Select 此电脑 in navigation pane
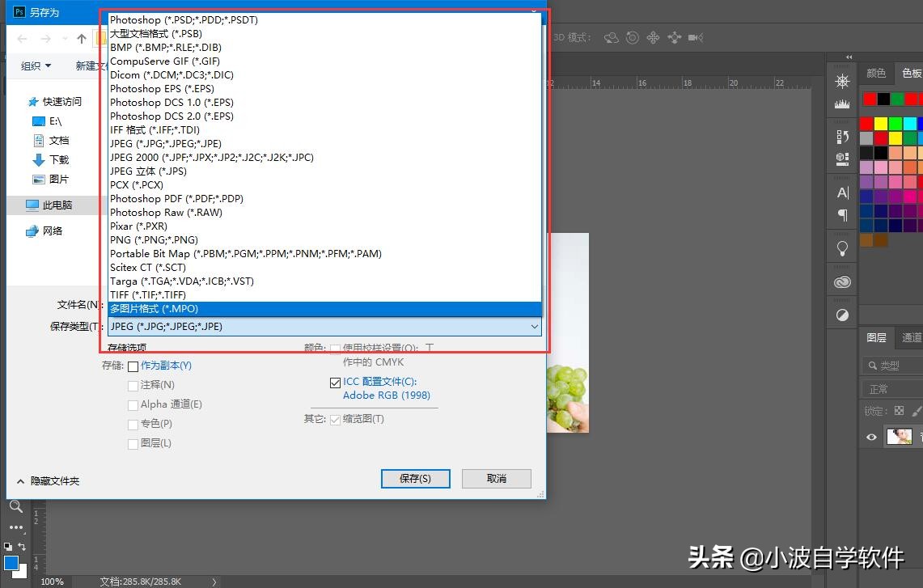923x588 pixels. [49, 205]
